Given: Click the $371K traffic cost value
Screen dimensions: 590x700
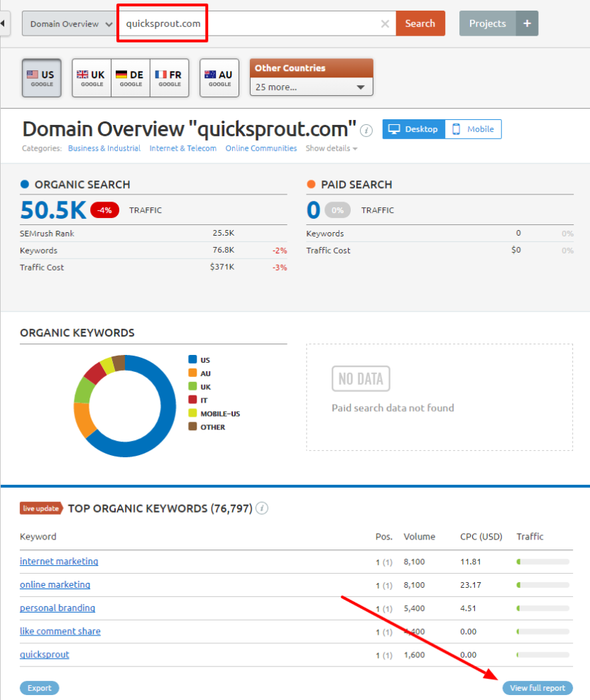Looking at the screenshot, I should [x=222, y=267].
